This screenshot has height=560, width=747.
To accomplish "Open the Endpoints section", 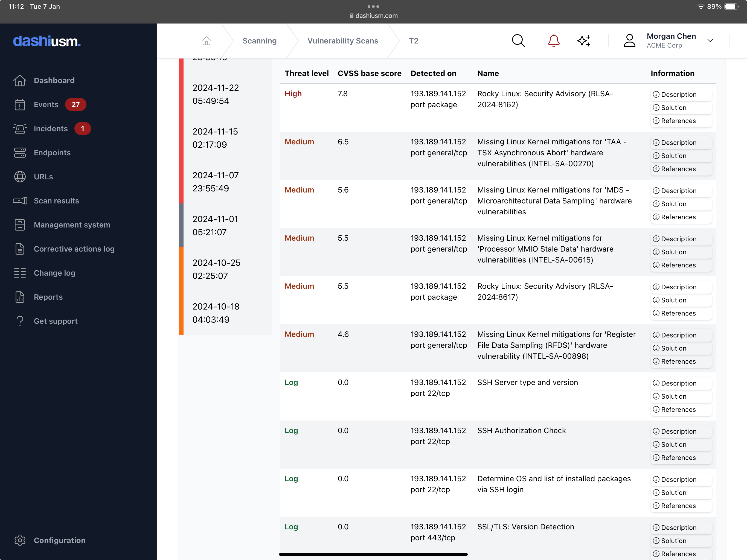I will click(52, 152).
